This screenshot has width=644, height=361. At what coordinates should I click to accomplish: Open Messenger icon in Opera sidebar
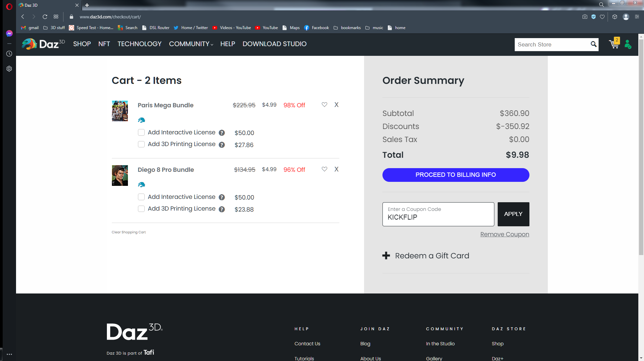9,33
